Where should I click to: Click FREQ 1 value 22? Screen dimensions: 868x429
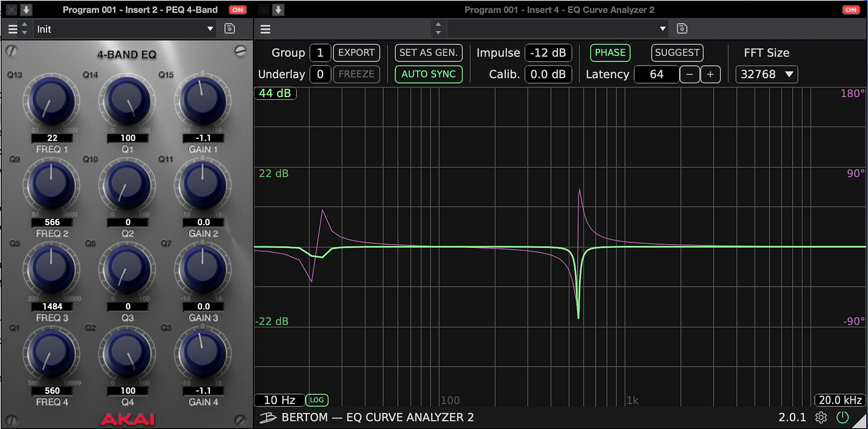[x=52, y=138]
